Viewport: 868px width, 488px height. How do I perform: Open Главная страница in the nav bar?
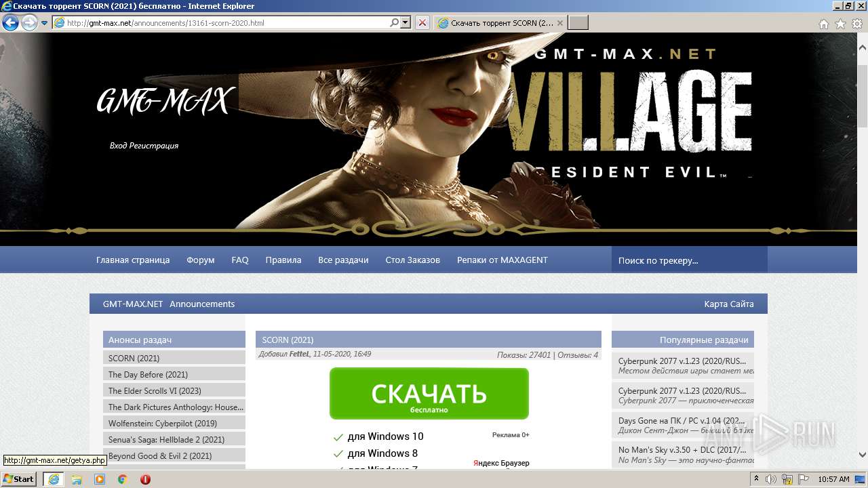pyautogui.click(x=133, y=260)
